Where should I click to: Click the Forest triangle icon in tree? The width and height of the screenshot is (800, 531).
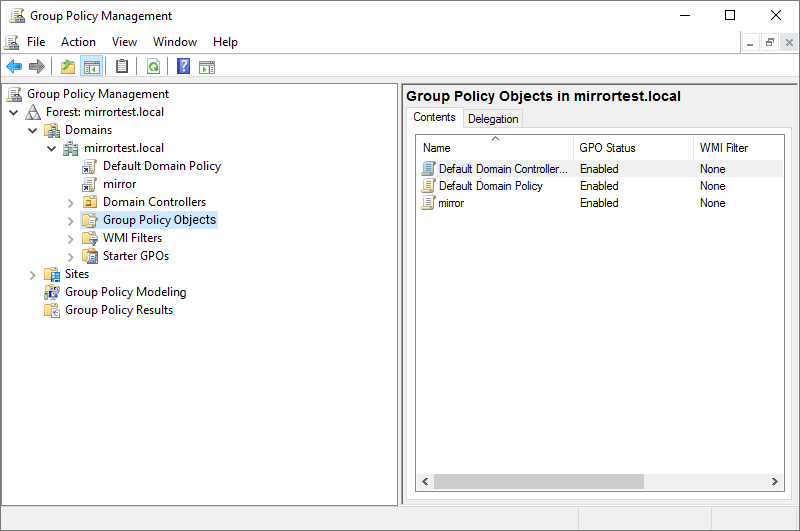click(x=33, y=112)
